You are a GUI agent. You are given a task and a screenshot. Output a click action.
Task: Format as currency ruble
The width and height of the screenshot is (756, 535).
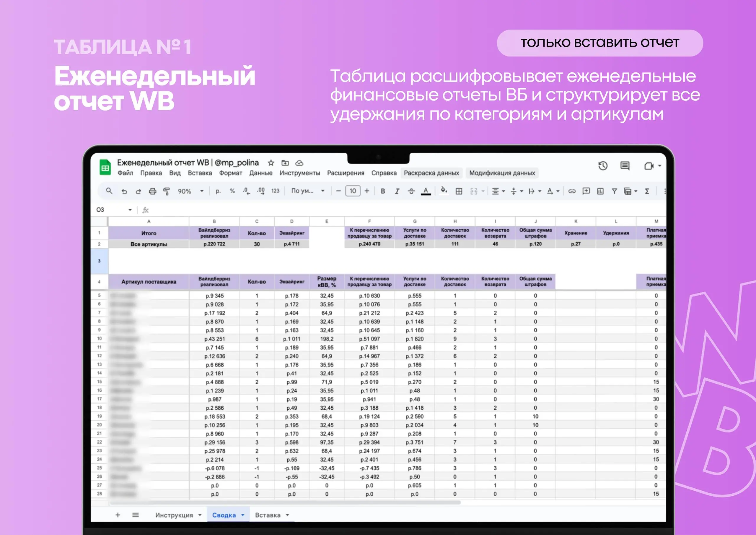point(218,191)
